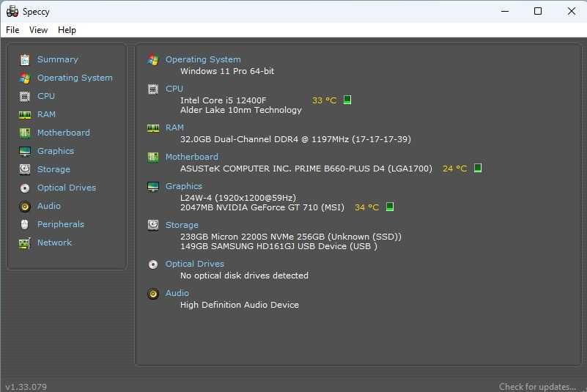Image resolution: width=587 pixels, height=392 pixels.
Task: Open the File menu
Action: pos(12,30)
